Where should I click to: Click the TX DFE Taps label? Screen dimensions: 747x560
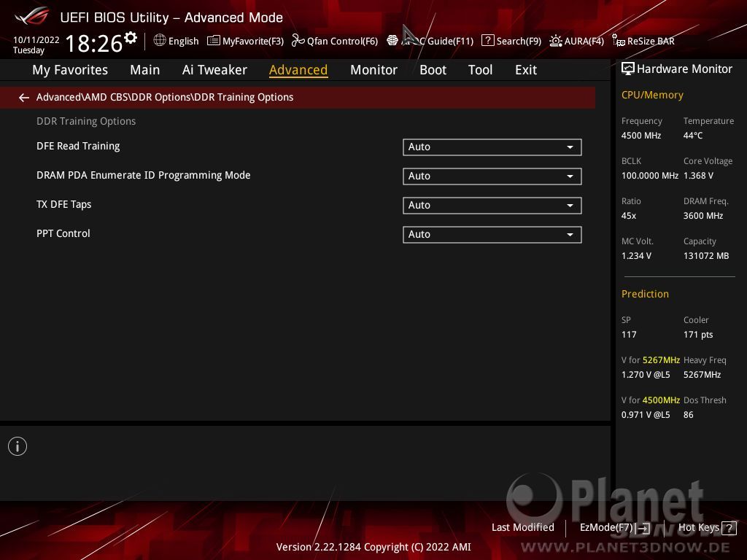pos(64,204)
